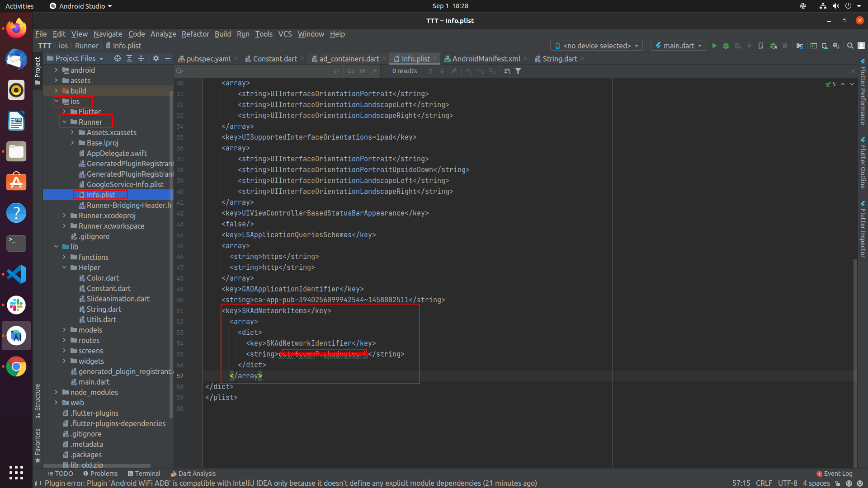The height and width of the screenshot is (488, 868).
Task: Expand all nodes in Project panel
Action: (x=129, y=58)
